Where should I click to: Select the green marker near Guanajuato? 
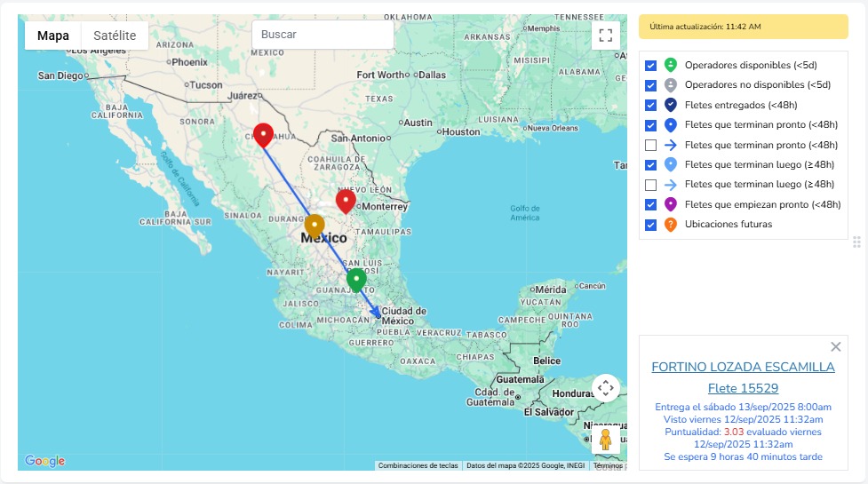356,280
